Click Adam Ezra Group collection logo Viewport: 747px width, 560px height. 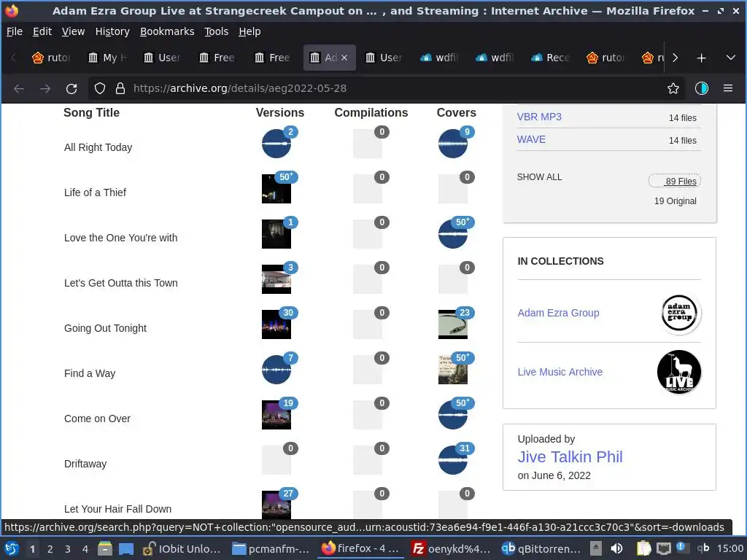679,314
